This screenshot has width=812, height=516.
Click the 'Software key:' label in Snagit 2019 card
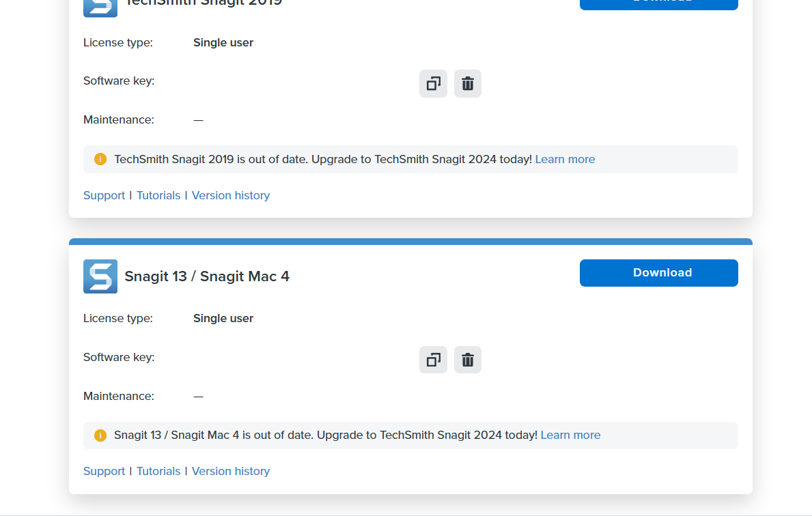click(x=119, y=81)
